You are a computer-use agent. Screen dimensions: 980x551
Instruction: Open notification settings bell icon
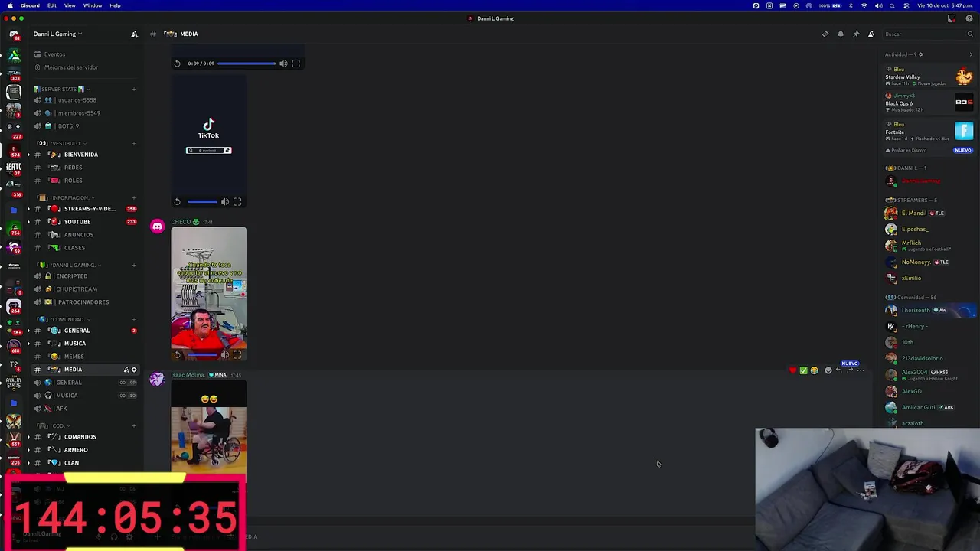tap(841, 34)
